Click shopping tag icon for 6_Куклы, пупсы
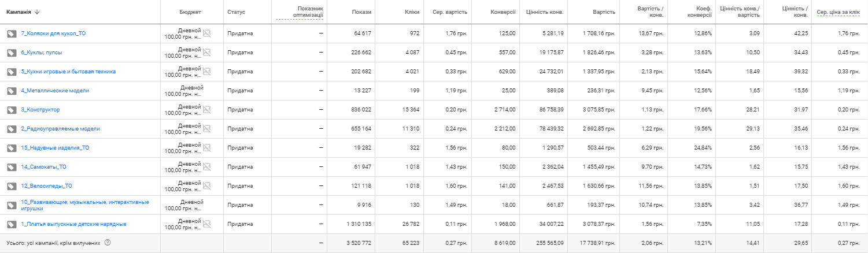The height and width of the screenshot is (253, 868). point(10,53)
